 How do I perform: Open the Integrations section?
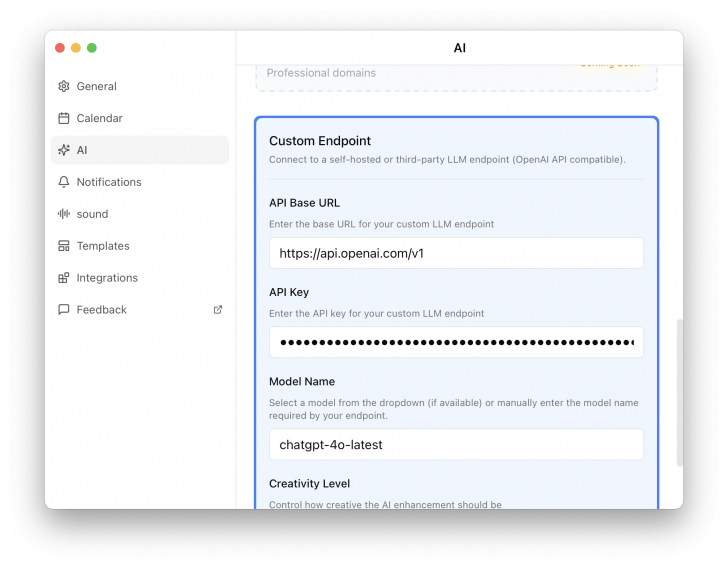(107, 279)
